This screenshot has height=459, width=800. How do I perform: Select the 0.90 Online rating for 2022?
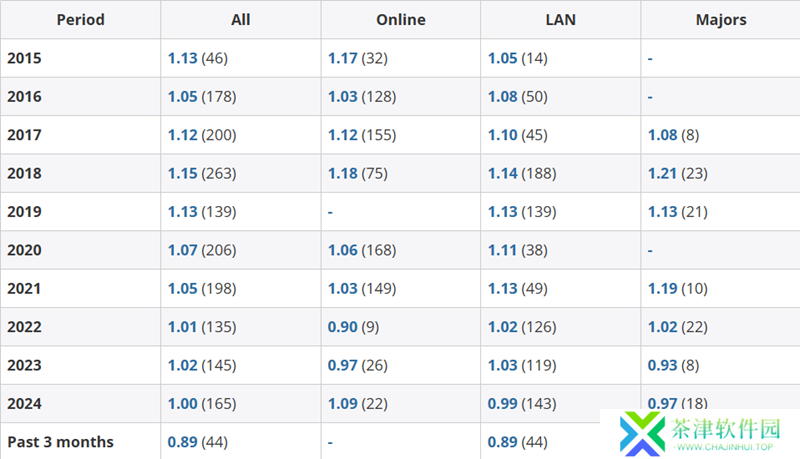342,327
